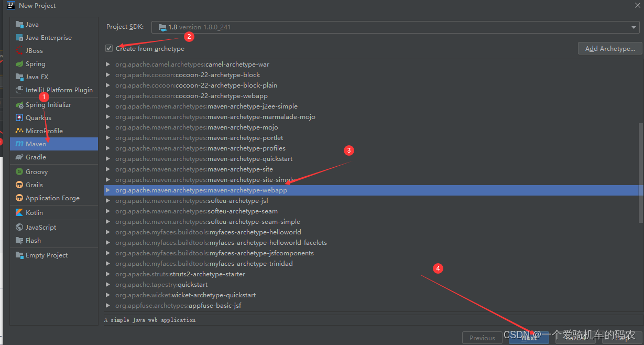
Task: Expand camel-archetype-war node
Action: point(108,64)
